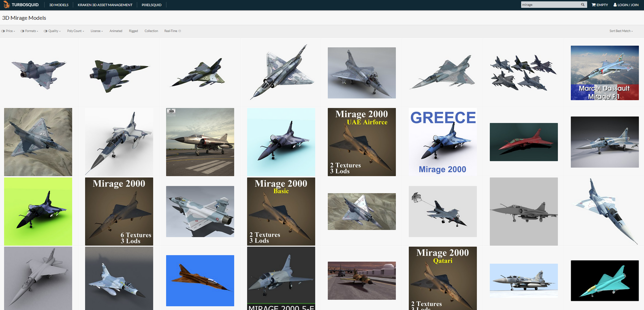The image size is (644, 310).
Task: Open the jet on lime green background
Action: (38, 212)
